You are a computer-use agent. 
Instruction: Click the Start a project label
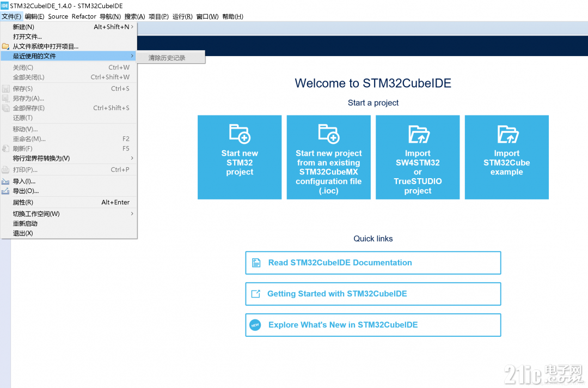(x=373, y=103)
